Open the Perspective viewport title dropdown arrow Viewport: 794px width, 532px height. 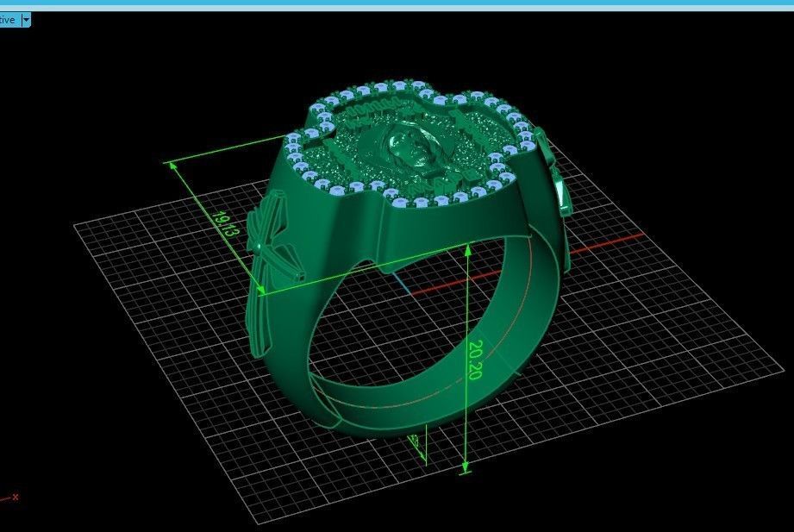(26, 21)
